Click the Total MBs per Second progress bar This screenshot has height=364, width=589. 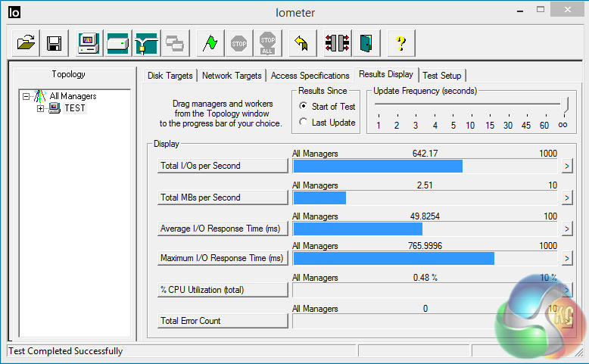tap(425, 198)
